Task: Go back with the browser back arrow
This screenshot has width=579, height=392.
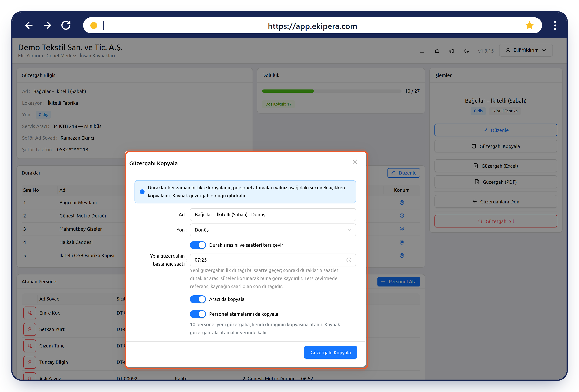Action: tap(29, 25)
